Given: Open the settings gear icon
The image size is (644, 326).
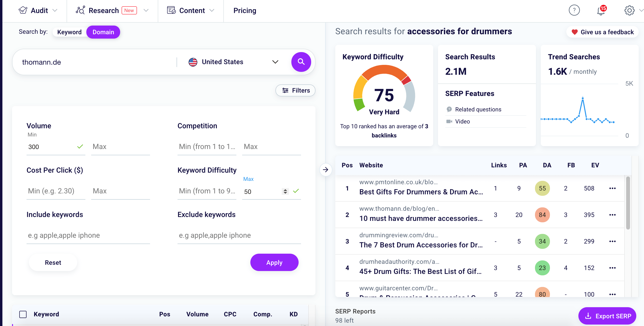Looking at the screenshot, I should tap(629, 10).
